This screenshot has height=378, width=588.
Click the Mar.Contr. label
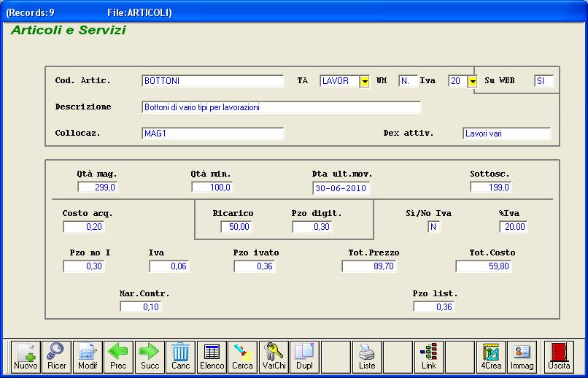[x=144, y=293]
